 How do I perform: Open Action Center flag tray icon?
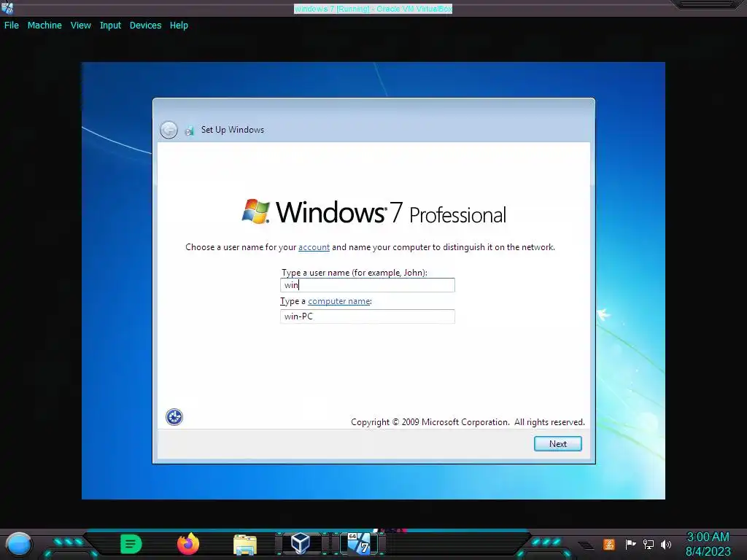point(630,544)
